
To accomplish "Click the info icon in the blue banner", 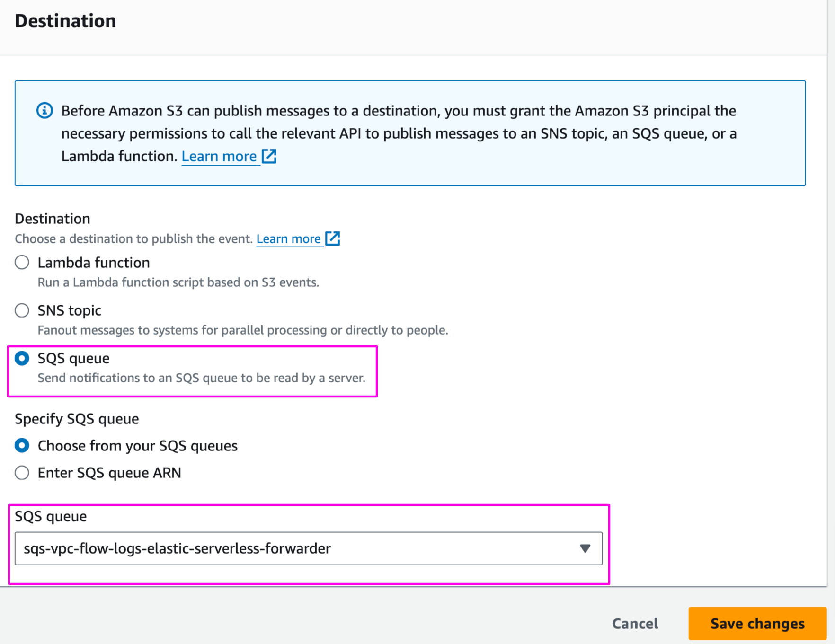I will (x=44, y=110).
